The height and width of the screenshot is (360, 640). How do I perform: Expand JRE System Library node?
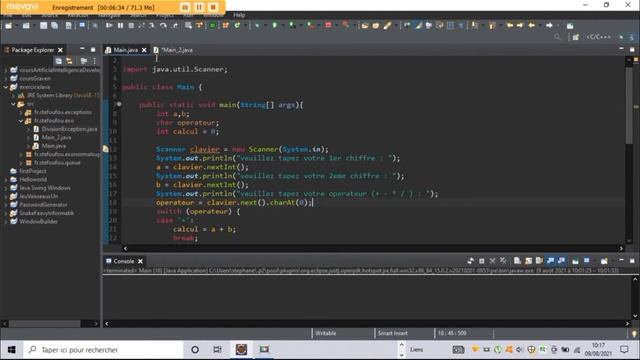tap(13, 96)
